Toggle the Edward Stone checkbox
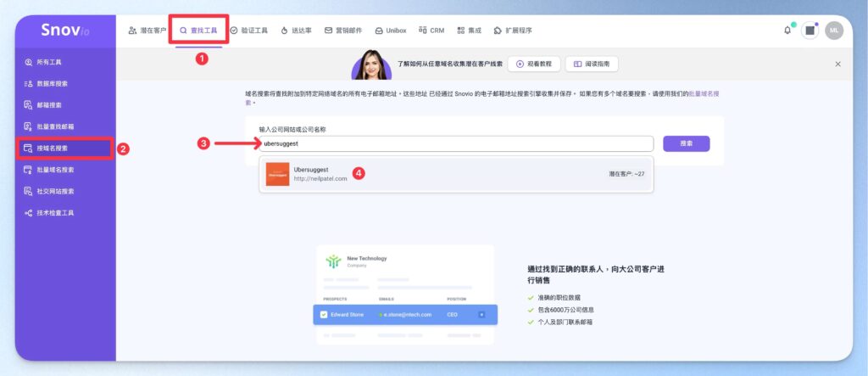 click(324, 314)
